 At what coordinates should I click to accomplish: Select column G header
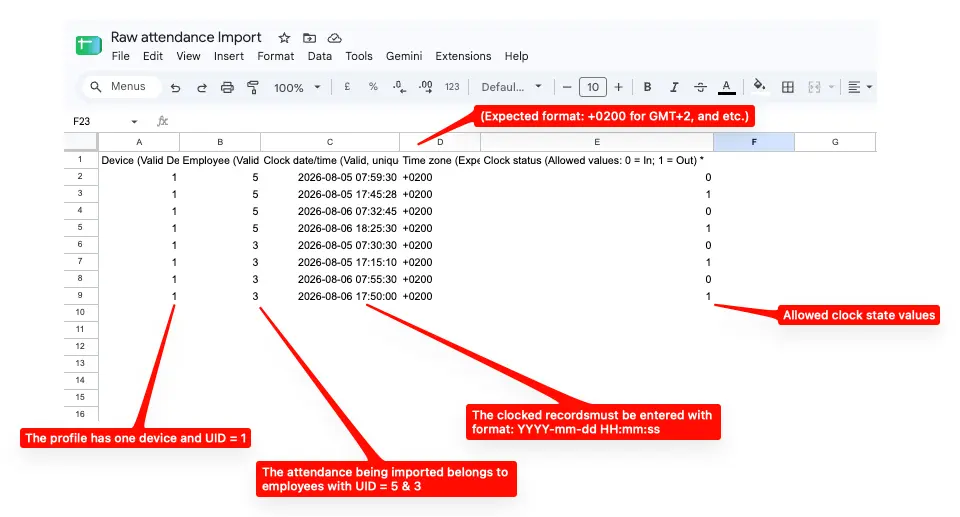[835, 142]
